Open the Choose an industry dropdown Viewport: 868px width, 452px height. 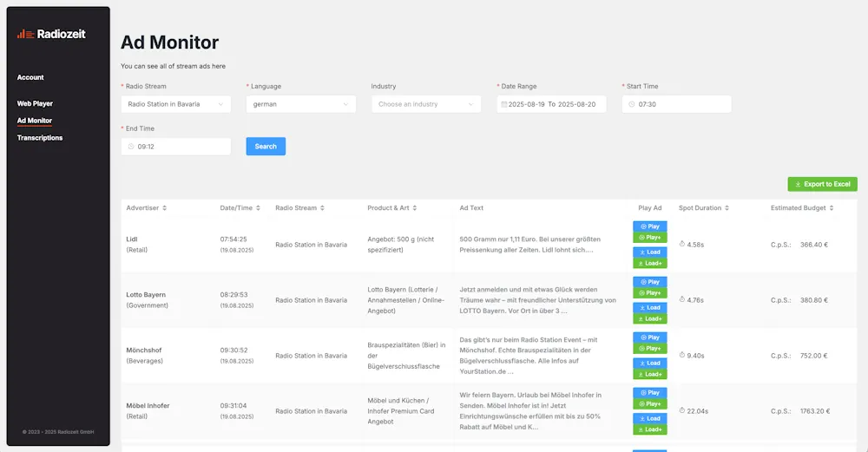(x=425, y=104)
